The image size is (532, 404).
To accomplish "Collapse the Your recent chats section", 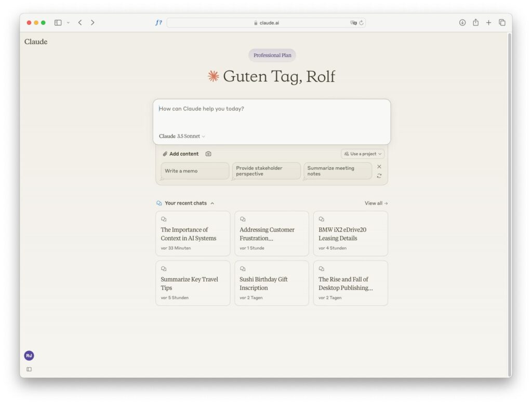I will coord(212,203).
